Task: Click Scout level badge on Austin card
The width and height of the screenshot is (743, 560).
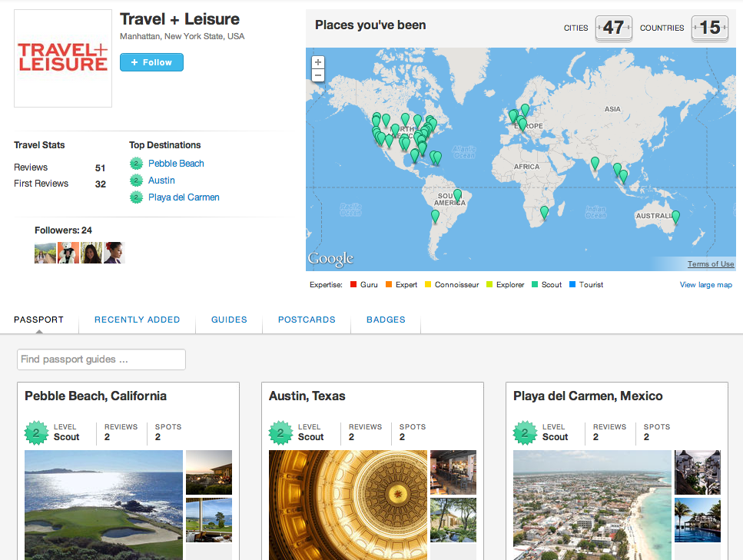Action: click(x=280, y=432)
